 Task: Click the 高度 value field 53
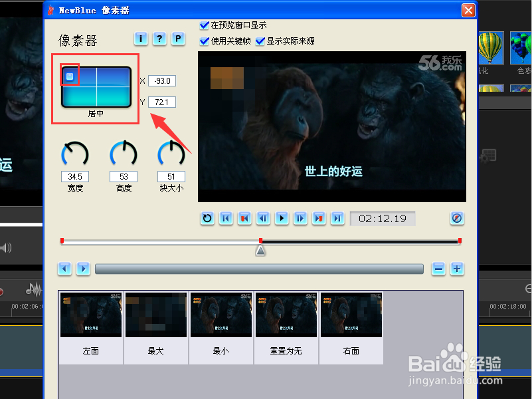point(124,177)
